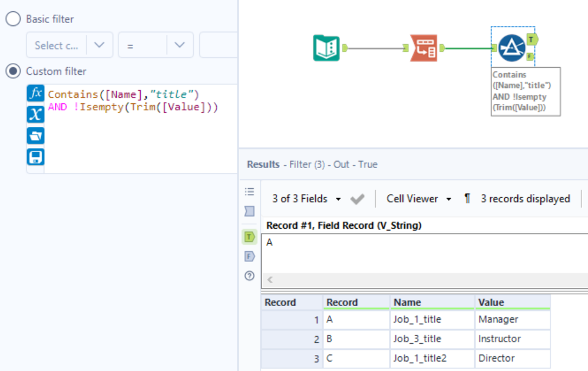
Task: Click the question mark help icon
Action: click(x=249, y=275)
